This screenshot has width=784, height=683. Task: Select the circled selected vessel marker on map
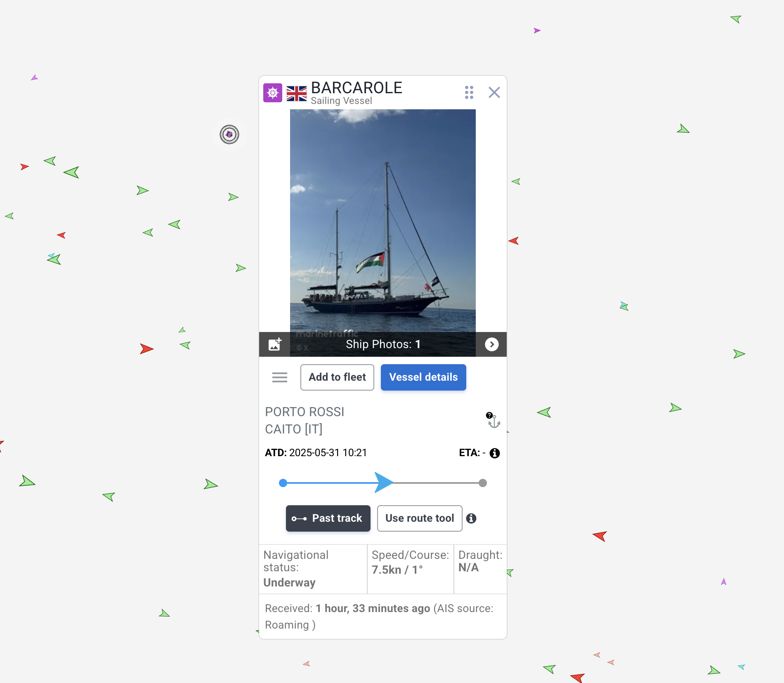tap(229, 134)
